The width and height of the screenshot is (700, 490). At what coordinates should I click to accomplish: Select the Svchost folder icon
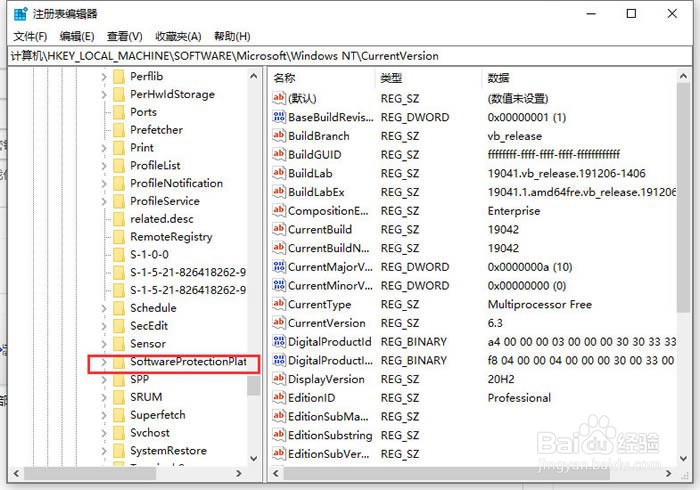click(x=119, y=433)
